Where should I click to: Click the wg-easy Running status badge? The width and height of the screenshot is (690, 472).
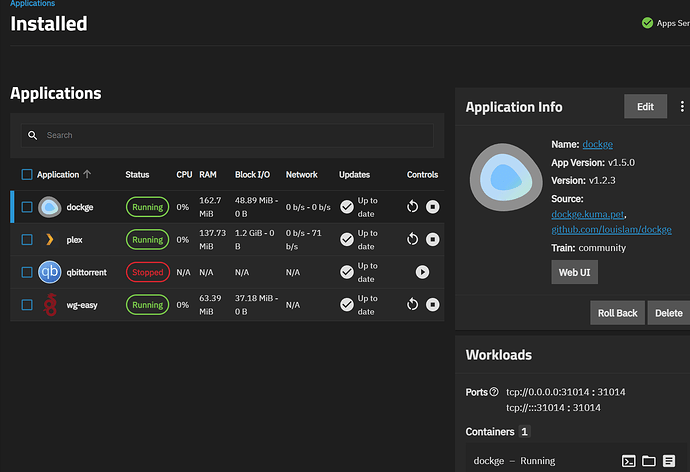pos(147,304)
